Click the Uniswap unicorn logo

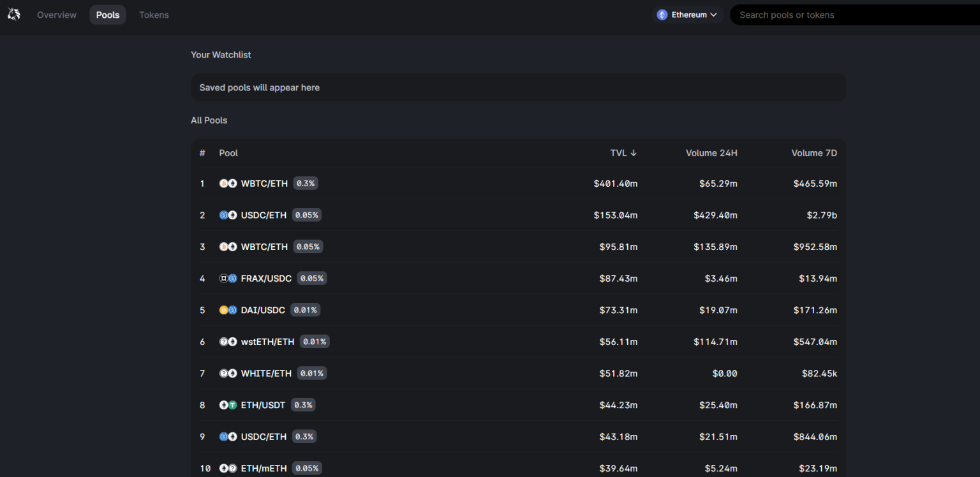pyautogui.click(x=13, y=14)
